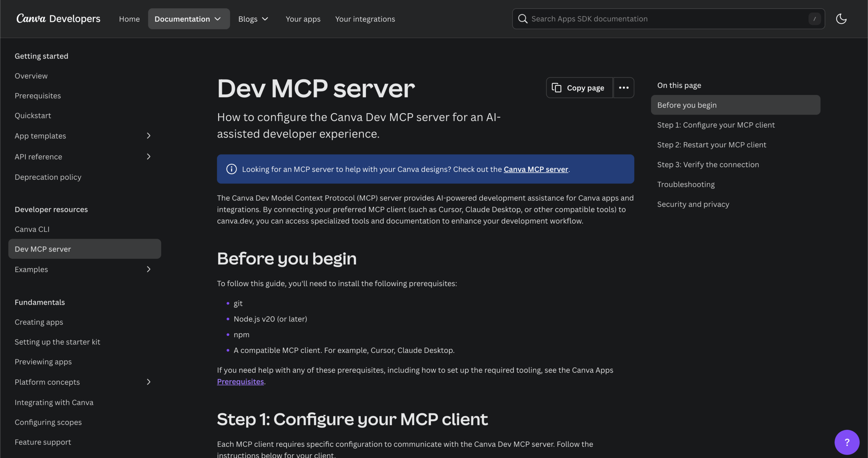The image size is (868, 458).
Task: Follow the Canva MCP server link
Action: (536, 169)
